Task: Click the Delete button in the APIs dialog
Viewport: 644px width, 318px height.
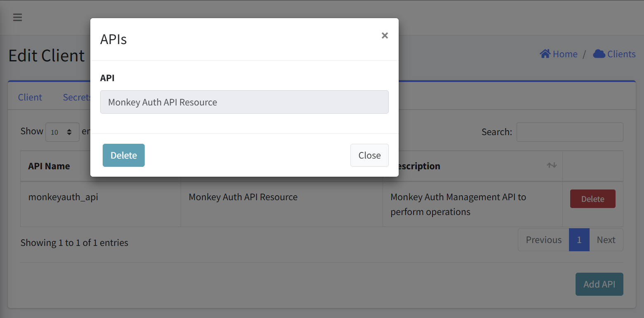Action: (x=124, y=155)
